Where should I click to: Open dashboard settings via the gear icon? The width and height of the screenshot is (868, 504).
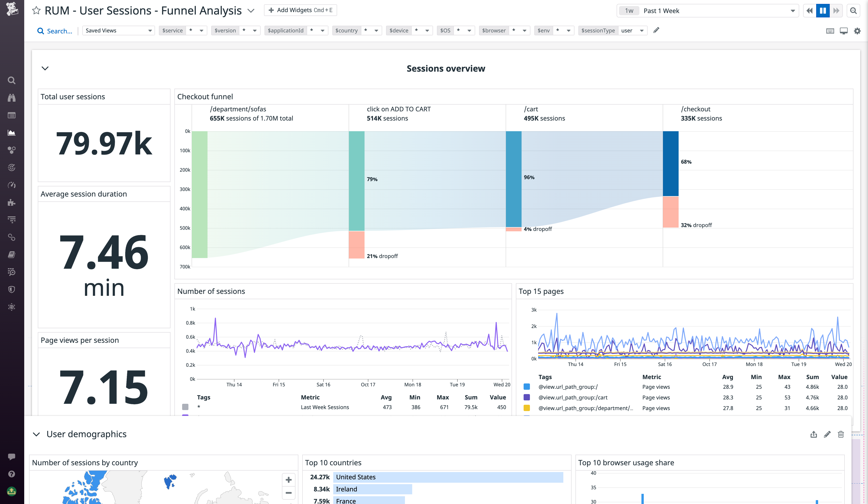(857, 31)
